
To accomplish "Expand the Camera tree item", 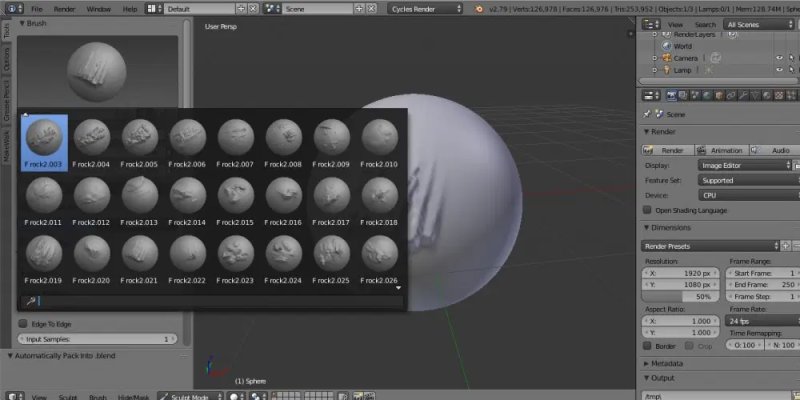I will (655, 58).
